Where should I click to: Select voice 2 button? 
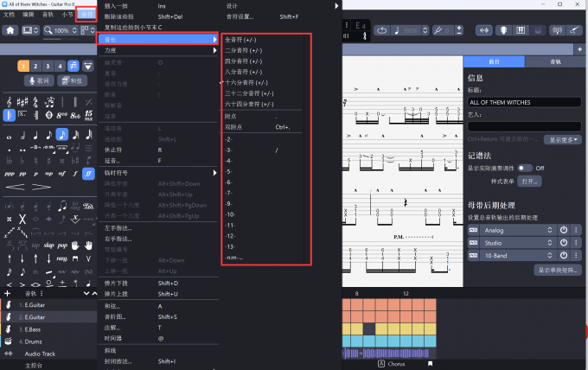tap(35, 66)
